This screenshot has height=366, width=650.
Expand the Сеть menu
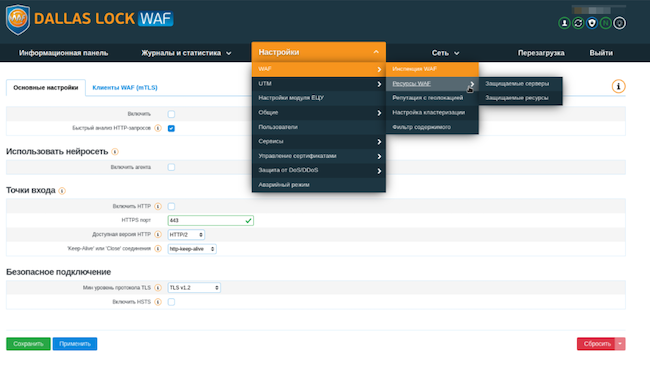coord(445,53)
